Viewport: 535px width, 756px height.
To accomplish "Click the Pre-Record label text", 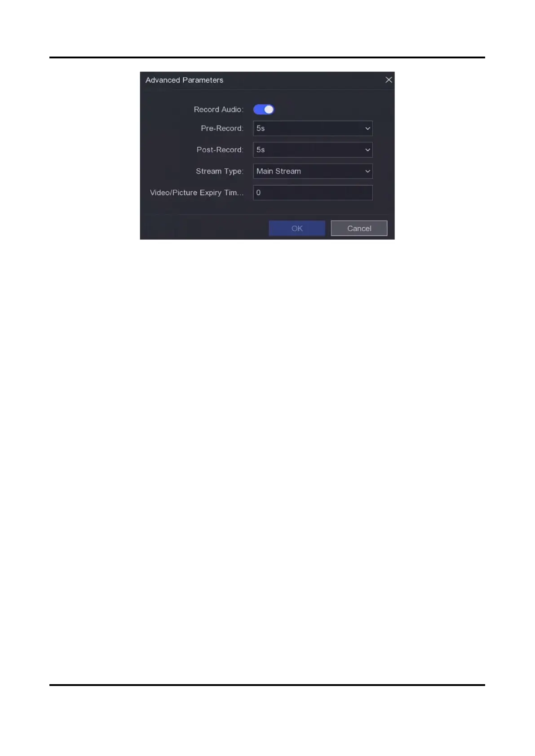I will pyautogui.click(x=222, y=128).
